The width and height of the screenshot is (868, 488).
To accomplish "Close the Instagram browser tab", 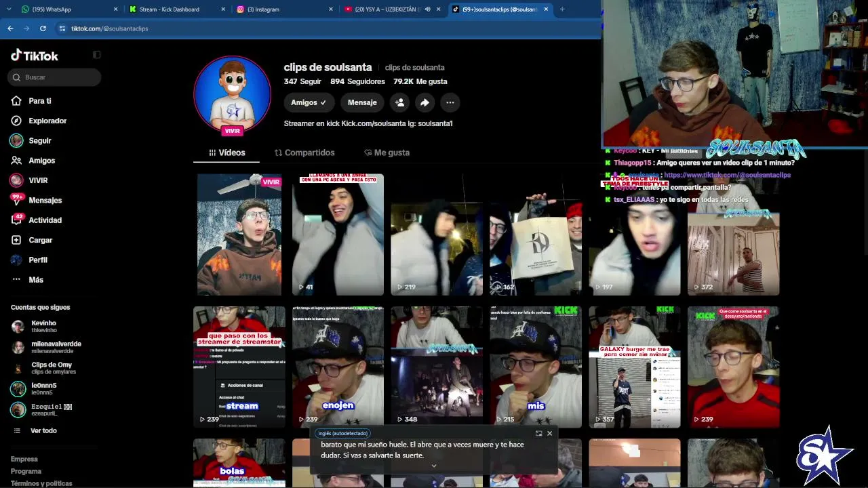I will click(331, 9).
